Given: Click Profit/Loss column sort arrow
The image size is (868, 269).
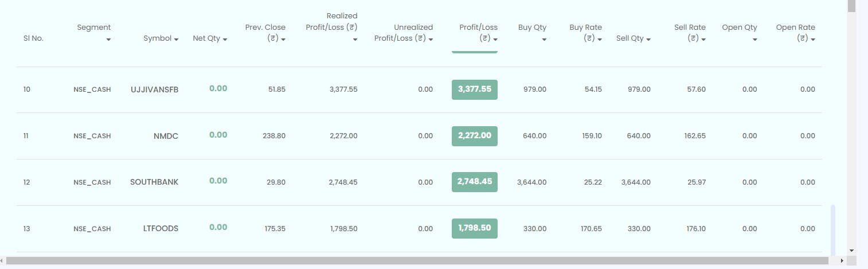Looking at the screenshot, I should coord(495,39).
